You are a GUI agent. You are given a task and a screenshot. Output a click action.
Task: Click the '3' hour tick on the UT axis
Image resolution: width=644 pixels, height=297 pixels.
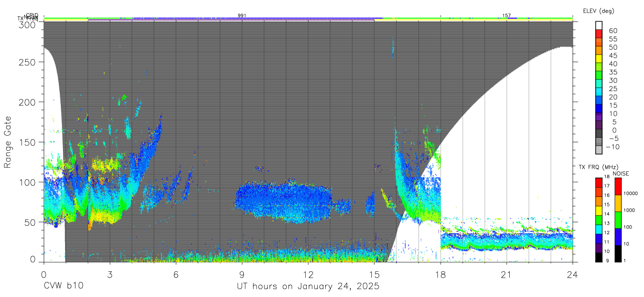(x=110, y=274)
